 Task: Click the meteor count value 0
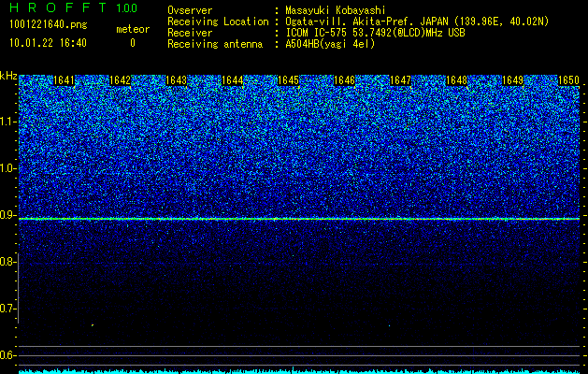(x=133, y=43)
